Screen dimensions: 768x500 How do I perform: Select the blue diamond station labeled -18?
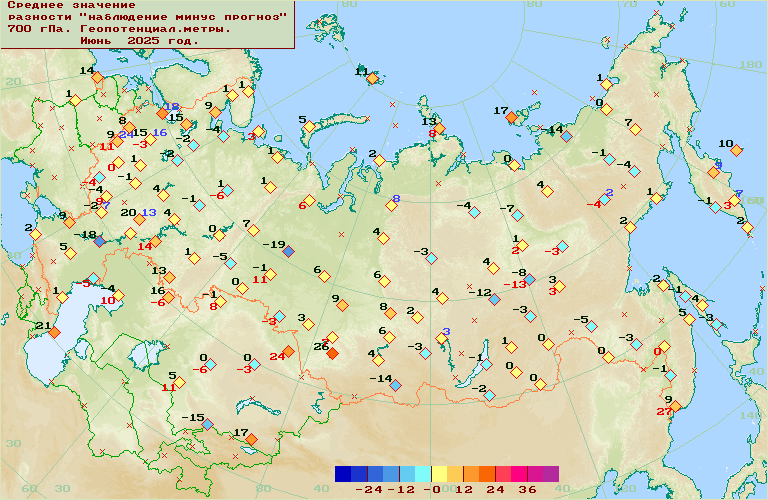click(99, 242)
